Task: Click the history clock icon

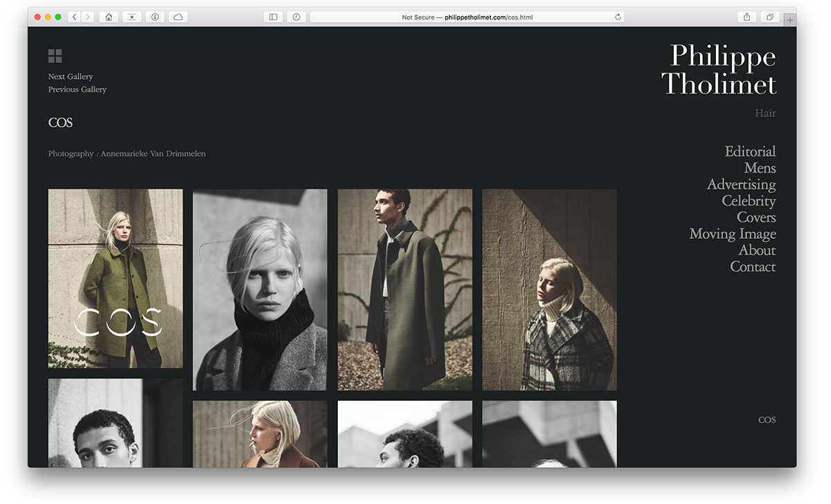Action: click(x=296, y=17)
